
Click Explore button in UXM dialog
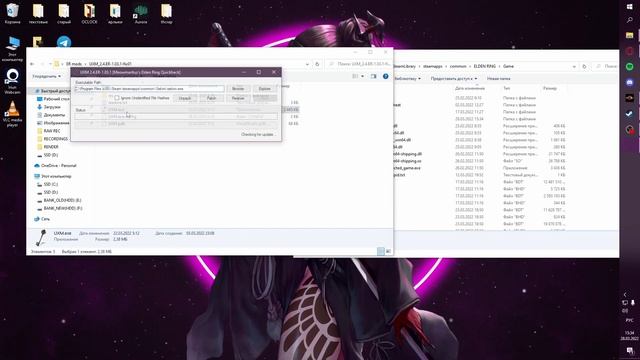coord(264,89)
